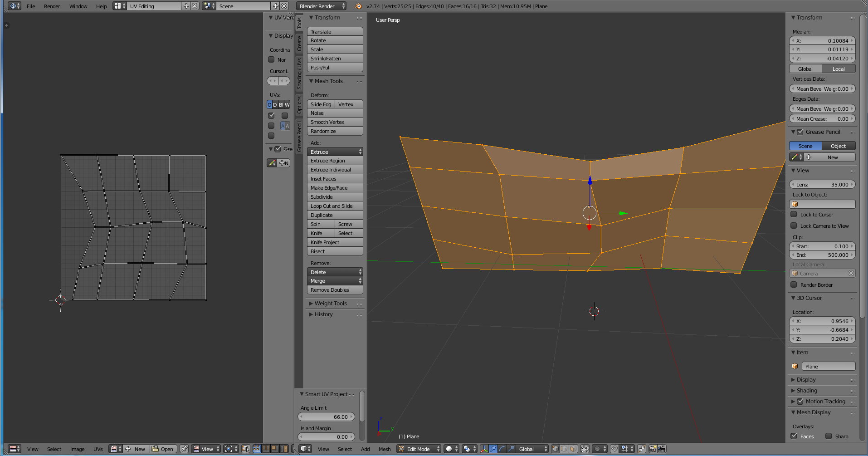The image size is (868, 456).
Task: Toggle Grease Pencil panel checkbox
Action: click(x=800, y=132)
